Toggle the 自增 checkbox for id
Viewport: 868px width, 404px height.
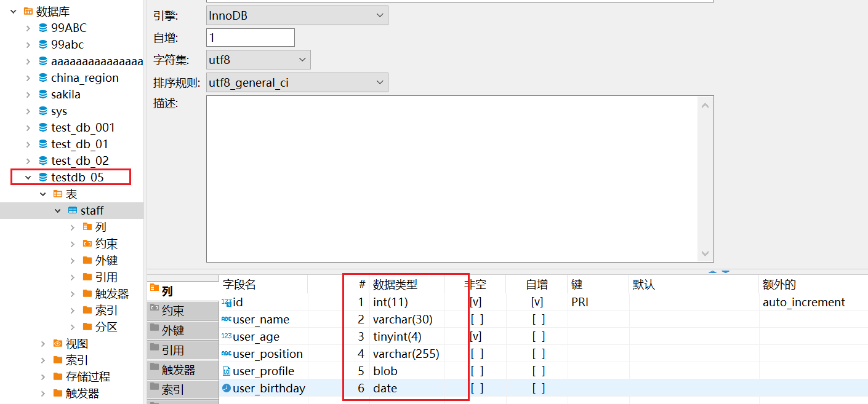(537, 302)
